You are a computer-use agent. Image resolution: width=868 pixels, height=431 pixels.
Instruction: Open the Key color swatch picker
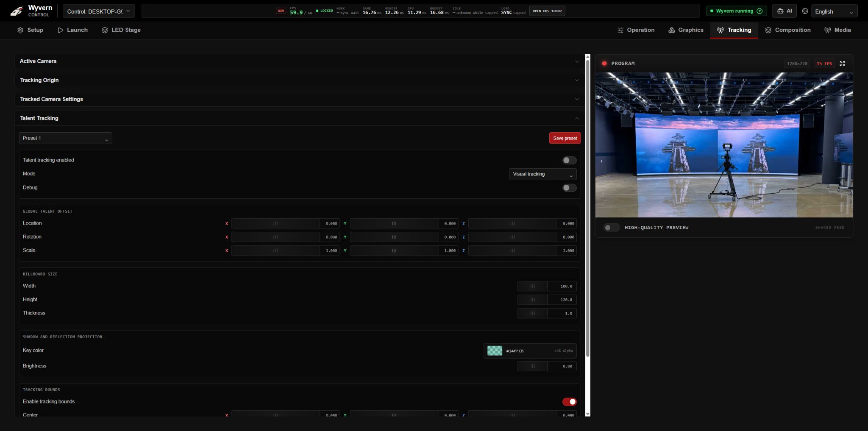(495, 351)
